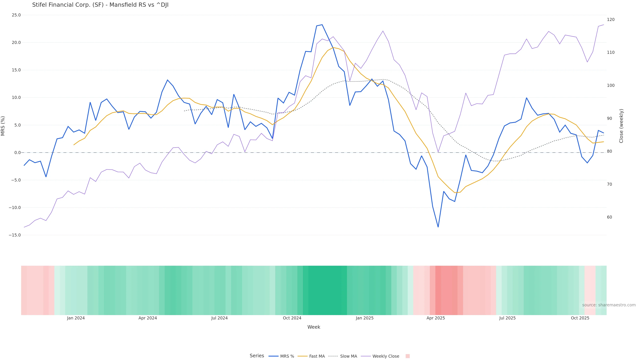Select the Oct 2024 x-axis label
The height and width of the screenshot is (362, 644).
point(292,318)
